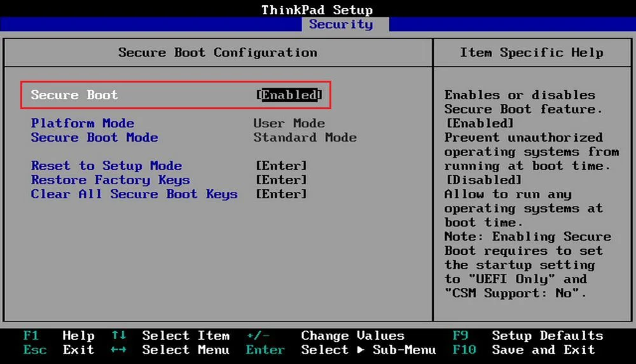Click the F10 Save and Exit hint
Image resolution: width=636 pixels, height=364 pixels.
(524, 350)
